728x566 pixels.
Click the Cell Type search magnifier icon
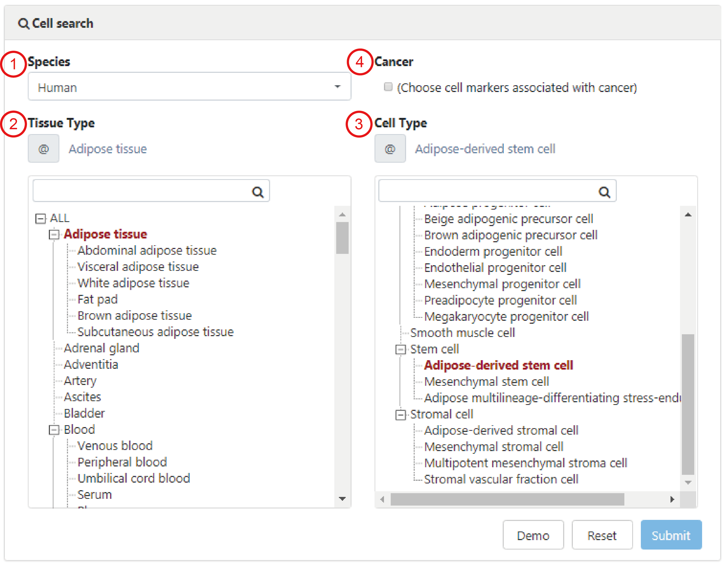(x=604, y=192)
